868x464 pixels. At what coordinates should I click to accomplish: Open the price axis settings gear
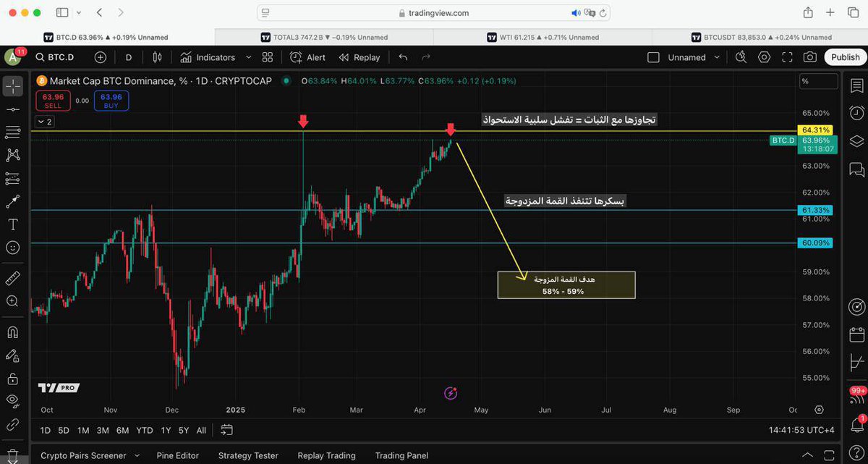click(x=819, y=410)
